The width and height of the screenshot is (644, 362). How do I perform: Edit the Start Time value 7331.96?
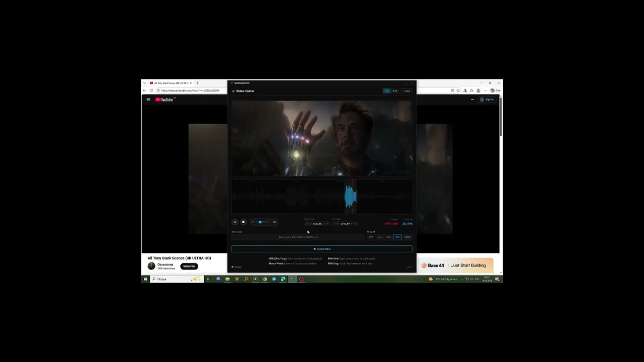317,224
